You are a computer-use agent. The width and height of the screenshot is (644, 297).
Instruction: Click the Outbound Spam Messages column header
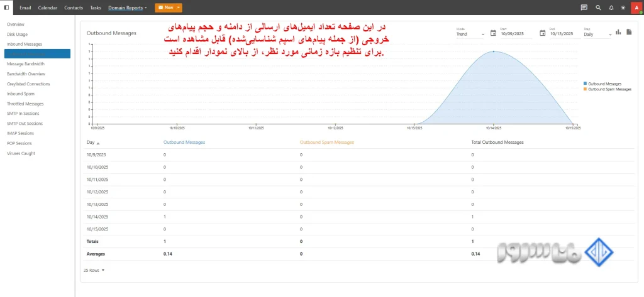[x=326, y=143]
